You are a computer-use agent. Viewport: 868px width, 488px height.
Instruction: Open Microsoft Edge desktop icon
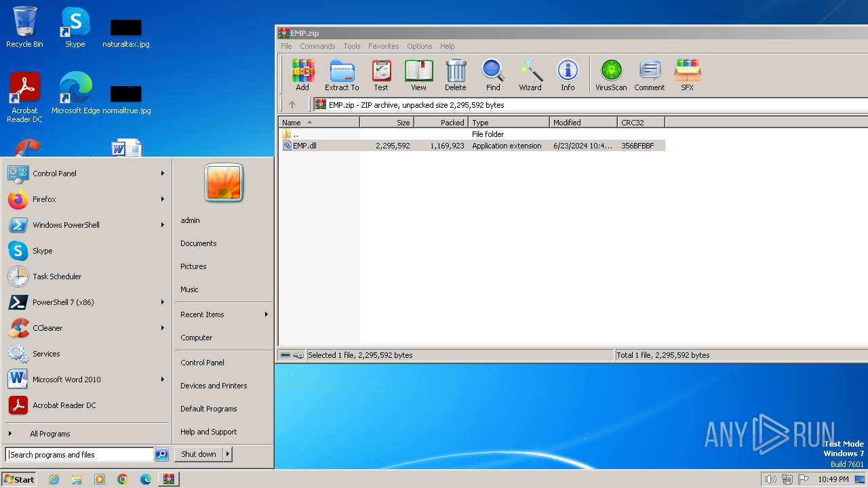click(76, 93)
